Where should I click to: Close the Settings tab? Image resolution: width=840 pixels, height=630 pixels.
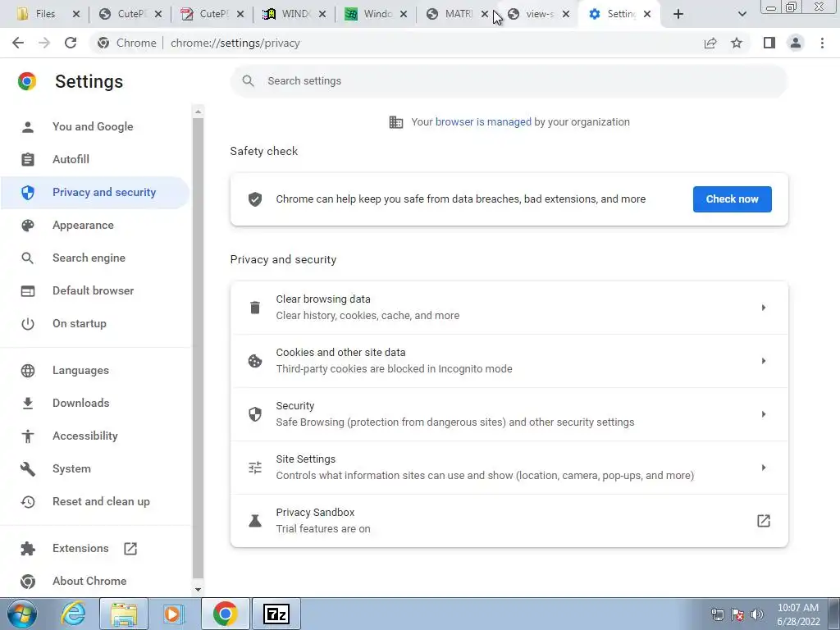[x=647, y=14]
